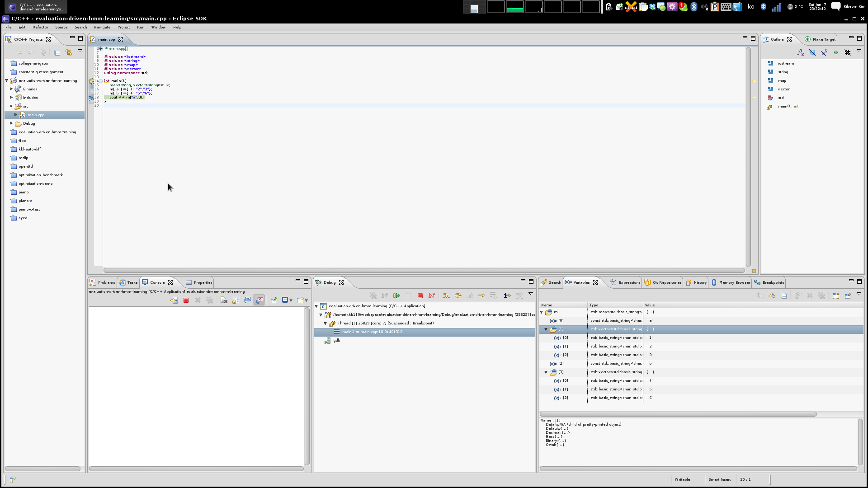Open the outline filter icon

[859, 52]
